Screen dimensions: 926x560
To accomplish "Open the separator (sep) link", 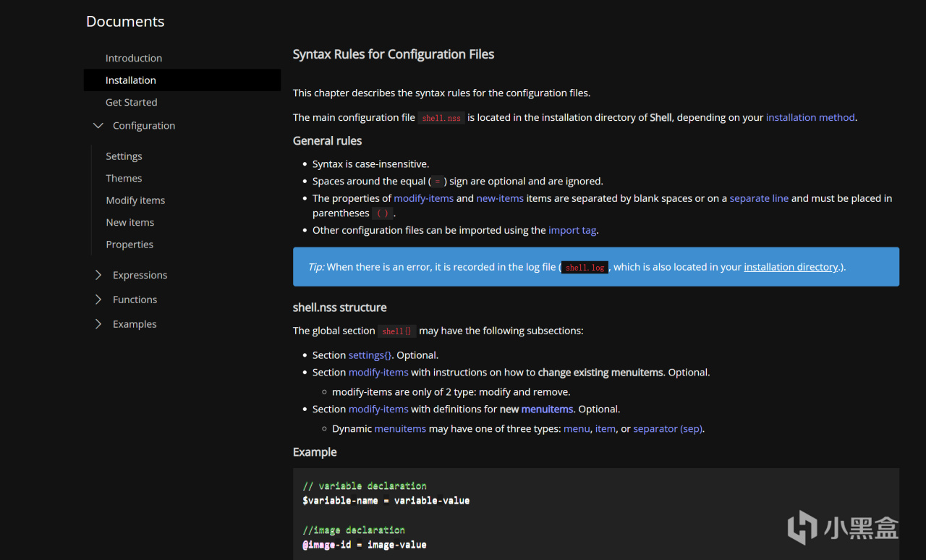I will coord(668,428).
